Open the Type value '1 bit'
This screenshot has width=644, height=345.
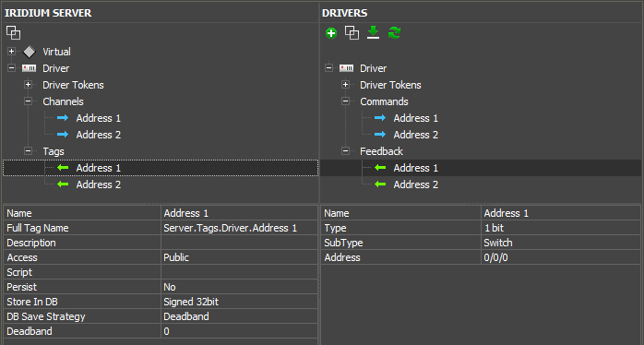tap(561, 228)
